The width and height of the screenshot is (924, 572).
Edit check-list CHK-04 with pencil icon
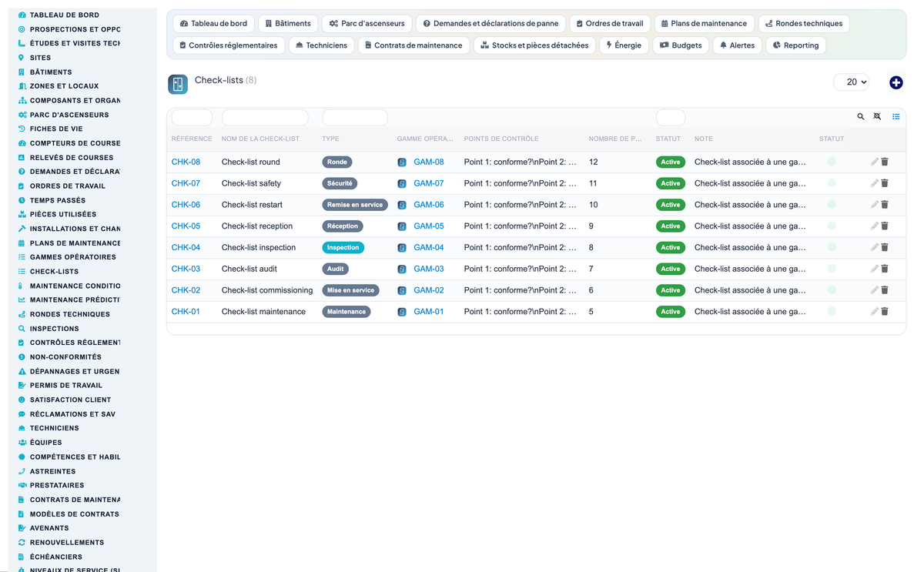(x=874, y=247)
